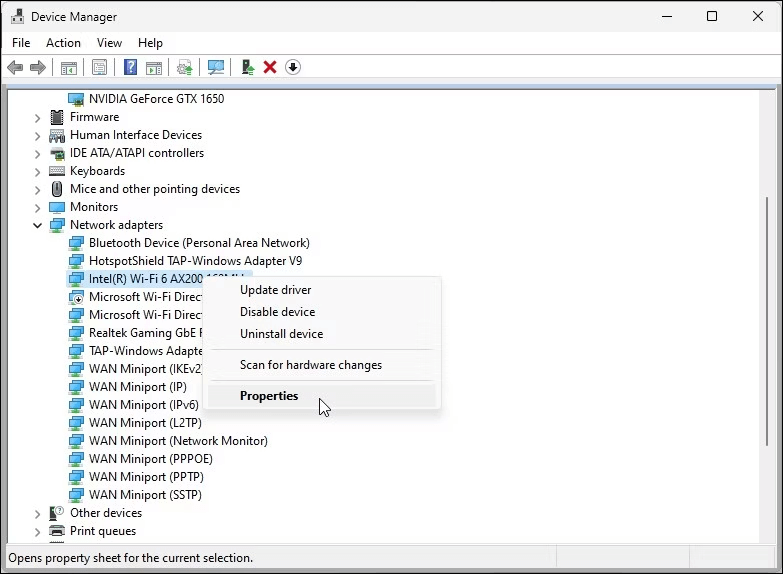Click the black down-arrow Disable device icon
The width and height of the screenshot is (783, 574).
[293, 67]
